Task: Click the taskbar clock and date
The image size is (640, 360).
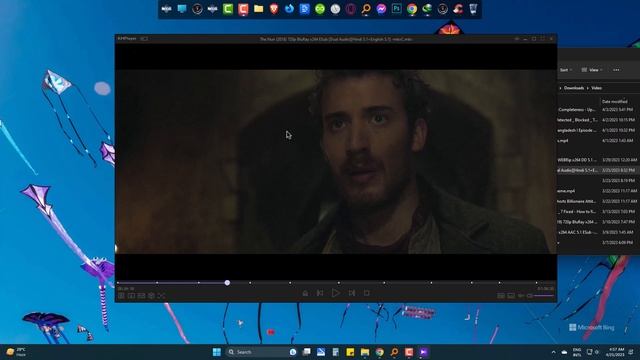Action: point(616,352)
